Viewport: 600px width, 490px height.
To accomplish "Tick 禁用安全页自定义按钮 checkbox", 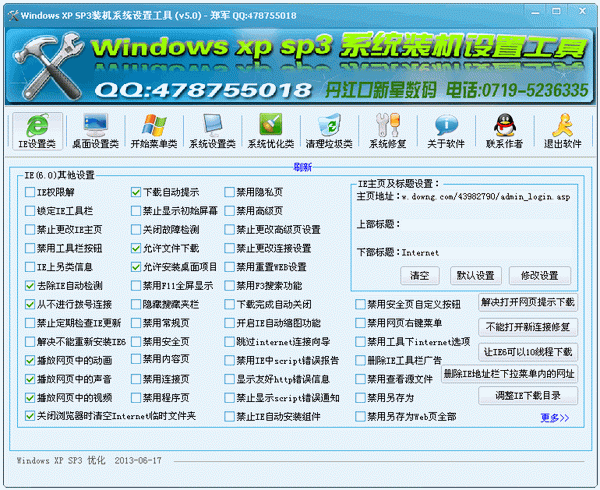I will click(360, 304).
